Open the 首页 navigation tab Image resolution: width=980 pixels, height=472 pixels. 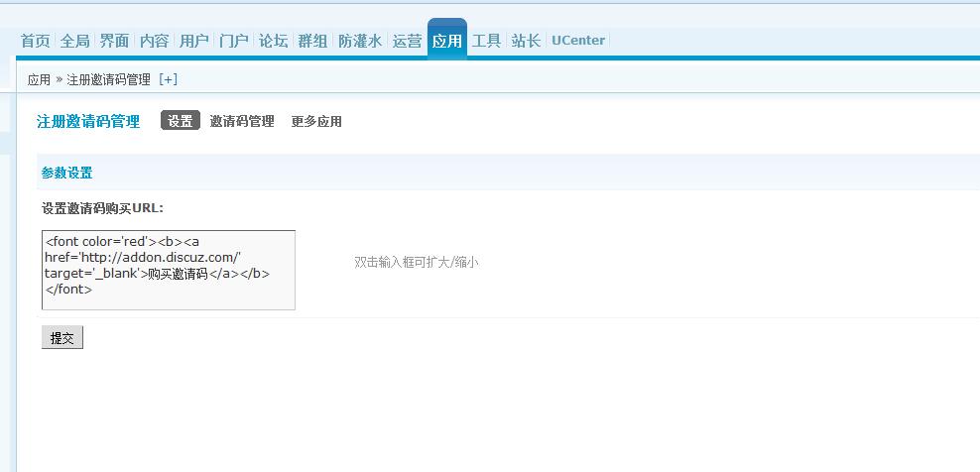tap(35, 41)
